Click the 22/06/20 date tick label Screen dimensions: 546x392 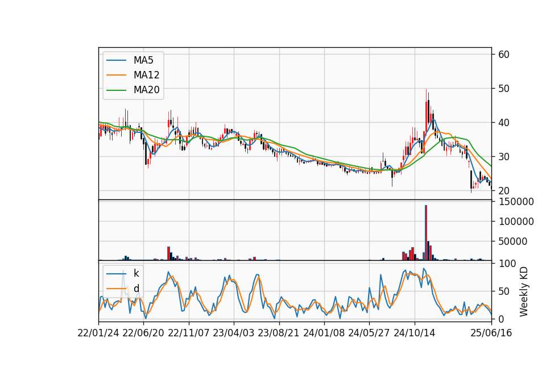coord(143,333)
